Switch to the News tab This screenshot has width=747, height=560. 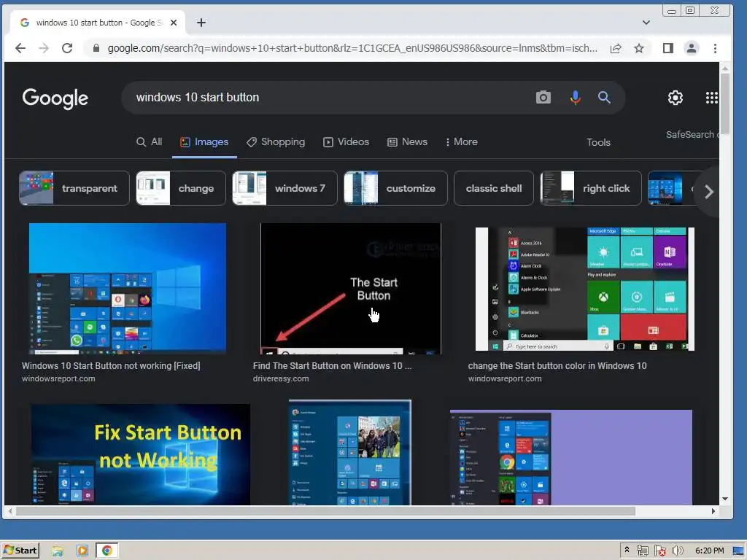point(407,142)
